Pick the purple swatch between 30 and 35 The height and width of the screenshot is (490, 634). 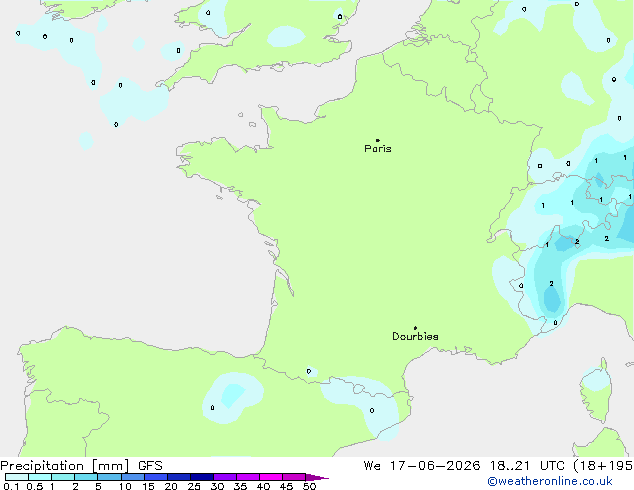[225, 477]
